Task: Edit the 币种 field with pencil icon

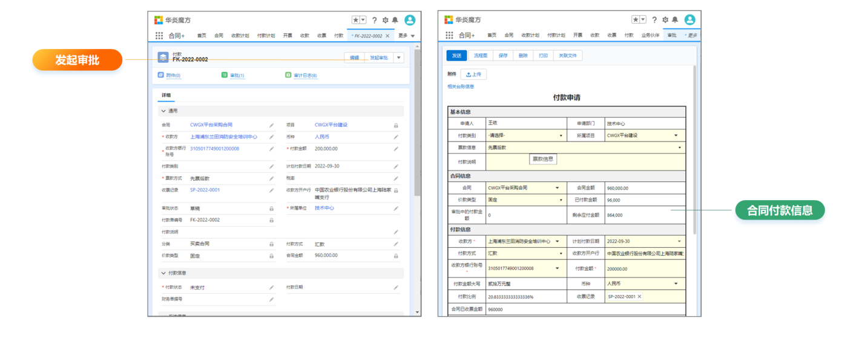Action: [x=396, y=137]
